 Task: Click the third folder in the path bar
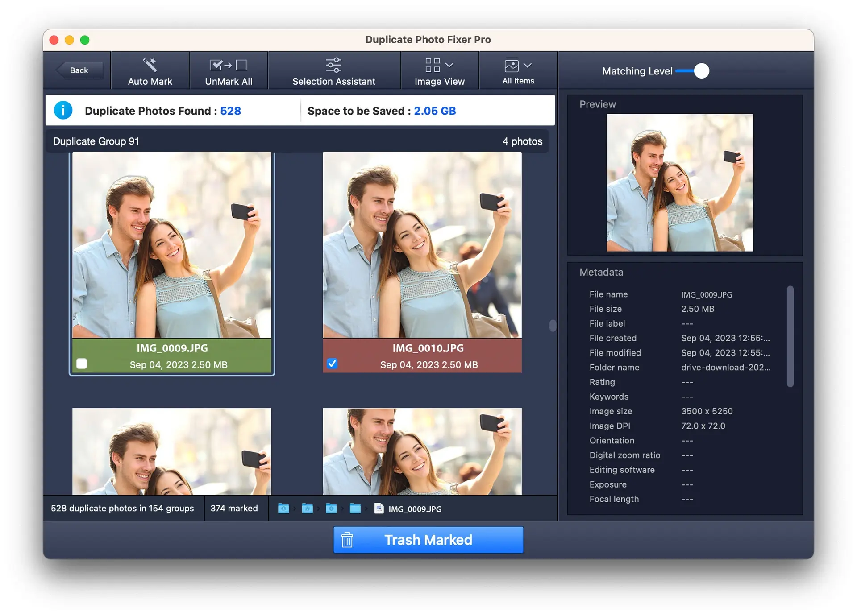331,509
